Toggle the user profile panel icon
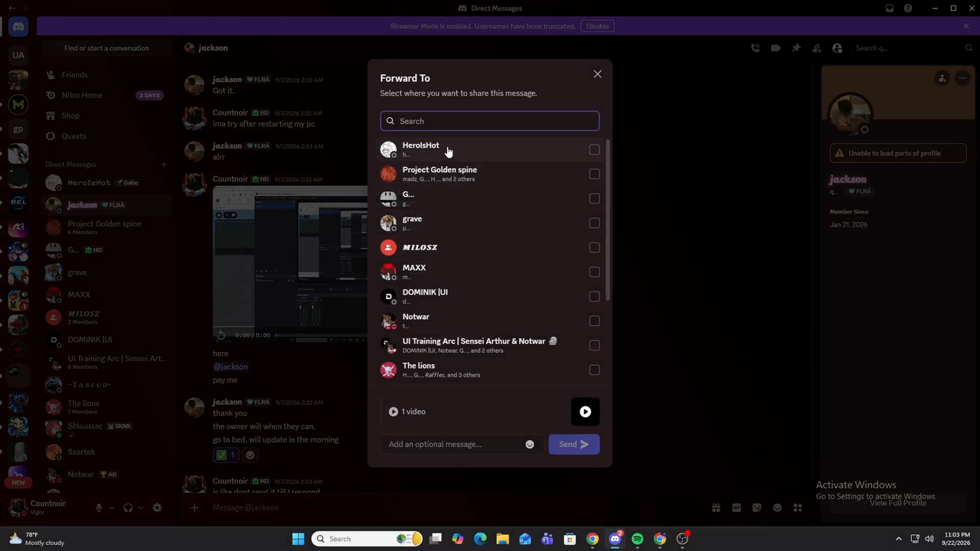 pyautogui.click(x=838, y=48)
